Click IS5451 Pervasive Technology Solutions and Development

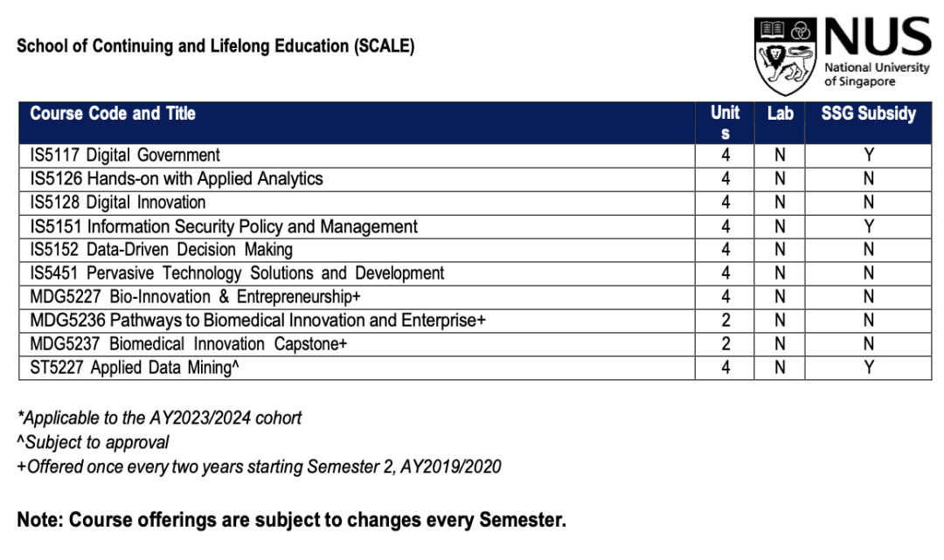click(x=237, y=273)
